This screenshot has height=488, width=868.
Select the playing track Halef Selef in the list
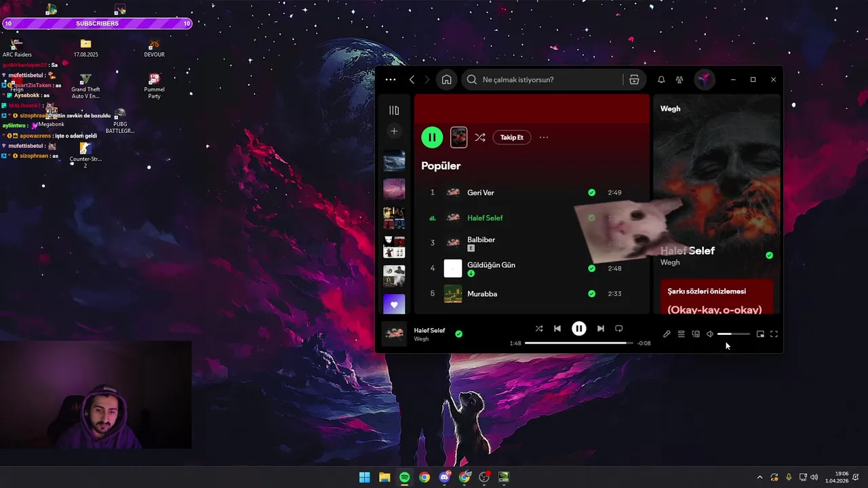click(x=485, y=218)
